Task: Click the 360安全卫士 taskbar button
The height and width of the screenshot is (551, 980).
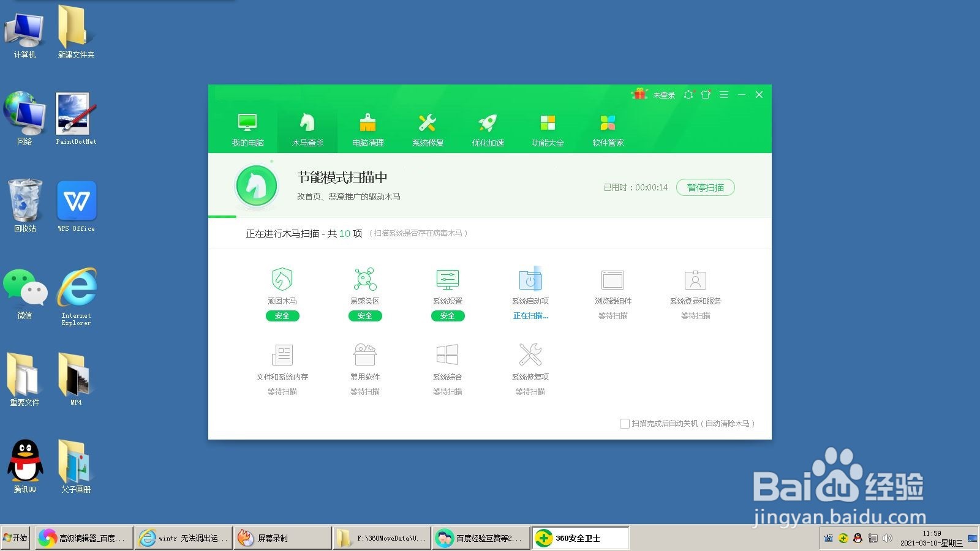Action: pyautogui.click(x=580, y=538)
